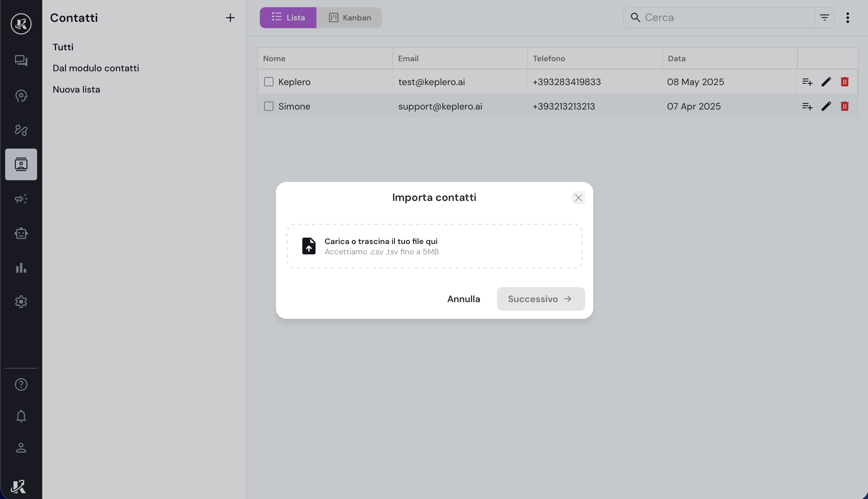Open the three-dot more options menu
868x499 pixels.
pyautogui.click(x=847, y=18)
